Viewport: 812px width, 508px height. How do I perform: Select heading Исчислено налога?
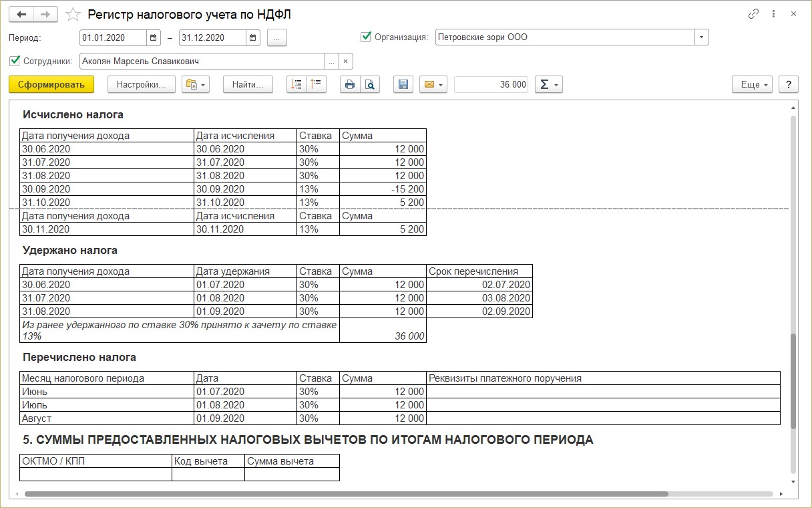(x=73, y=115)
